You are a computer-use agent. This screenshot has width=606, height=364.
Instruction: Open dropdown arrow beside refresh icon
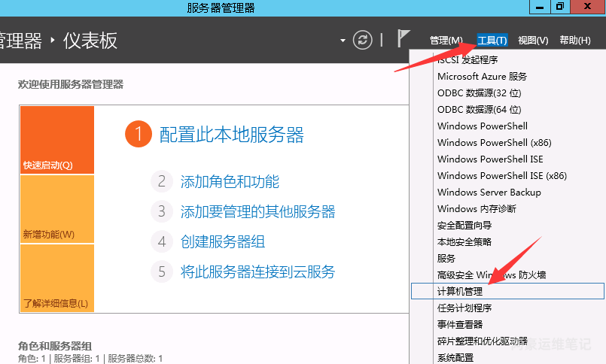pyautogui.click(x=343, y=40)
